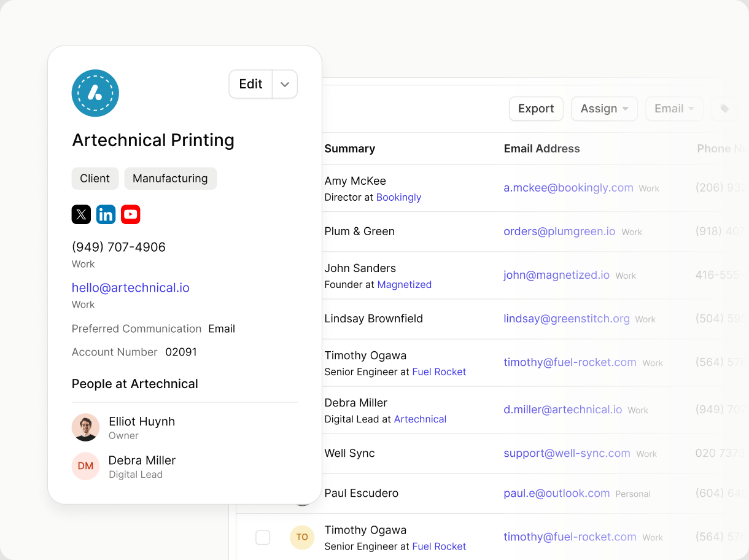This screenshot has height=560, width=749.
Task: Click the tag icon in the toolbar
Action: (724, 109)
